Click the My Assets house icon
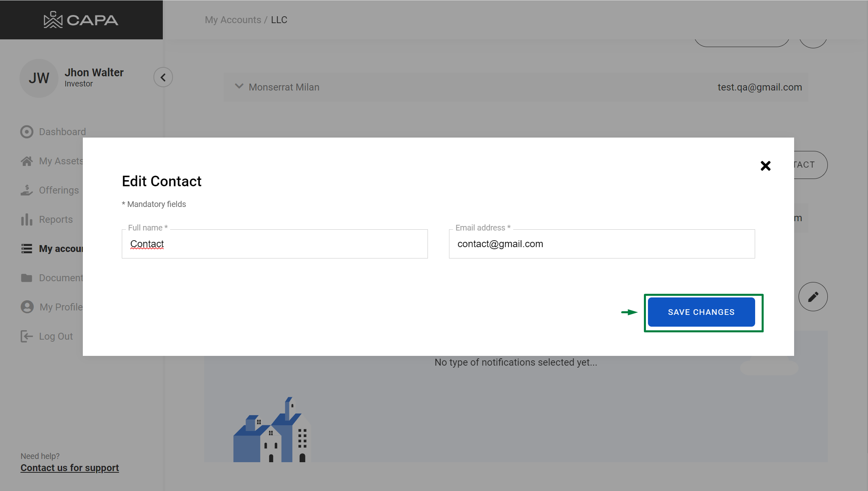868x491 pixels. pos(27,161)
